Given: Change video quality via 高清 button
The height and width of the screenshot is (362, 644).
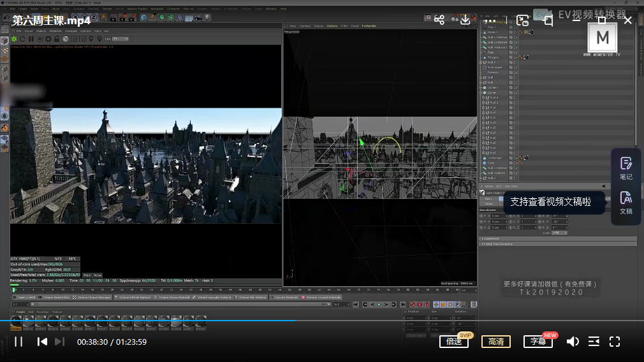Looking at the screenshot, I should (x=495, y=342).
